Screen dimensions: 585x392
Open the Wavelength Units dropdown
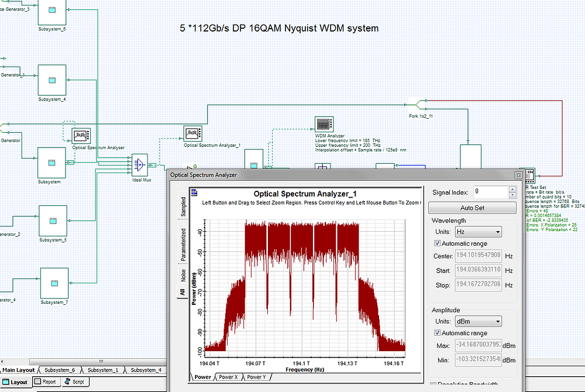point(477,232)
